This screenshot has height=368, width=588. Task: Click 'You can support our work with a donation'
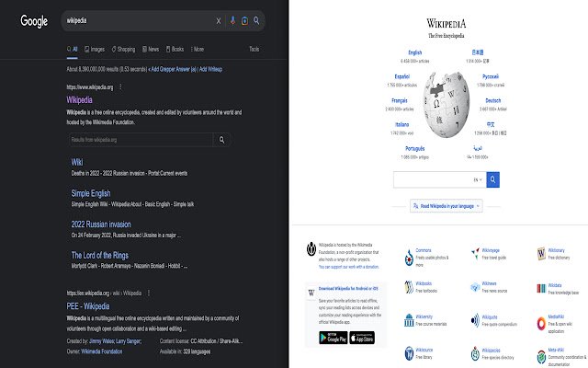(x=349, y=267)
